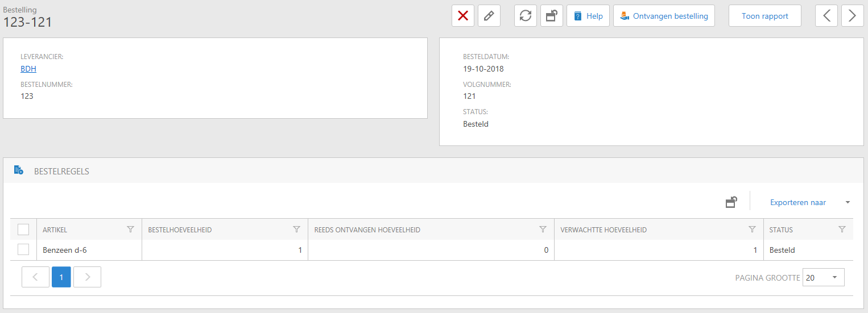This screenshot has width=868, height=313.
Task: Select page 1 in the pager
Action: coord(61,277)
